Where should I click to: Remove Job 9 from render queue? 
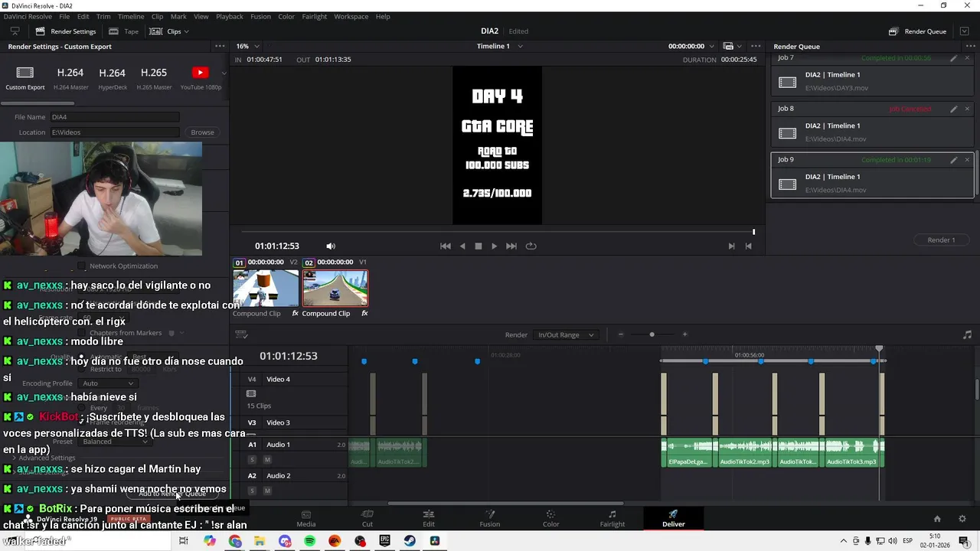pyautogui.click(x=967, y=160)
